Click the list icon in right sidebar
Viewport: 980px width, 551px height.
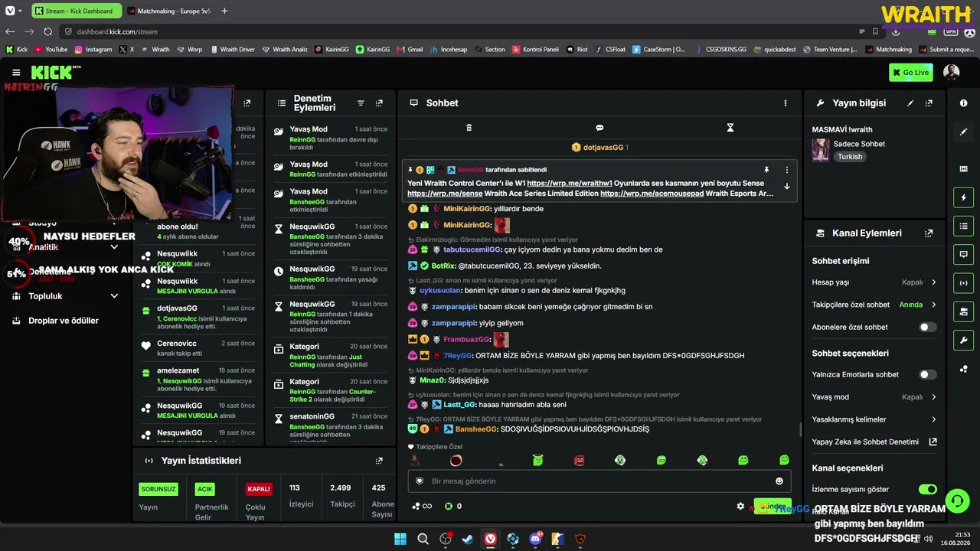pyautogui.click(x=963, y=226)
